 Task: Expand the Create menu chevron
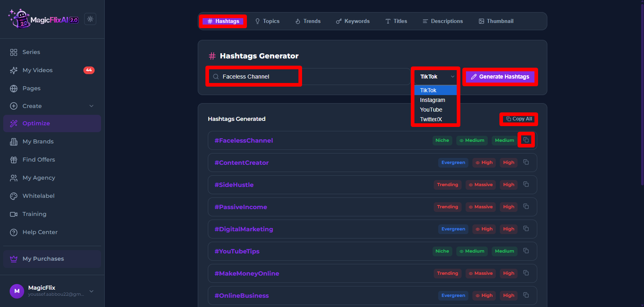[91, 106]
